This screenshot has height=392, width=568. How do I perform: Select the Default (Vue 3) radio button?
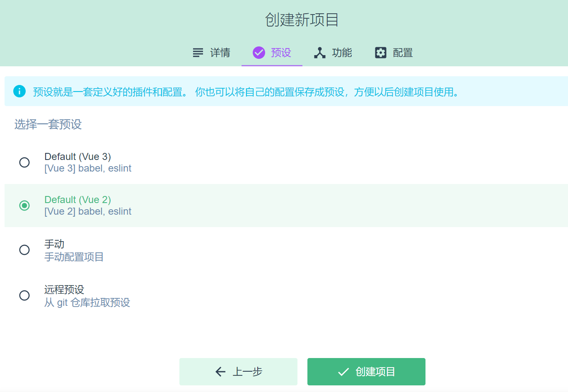pyautogui.click(x=24, y=162)
